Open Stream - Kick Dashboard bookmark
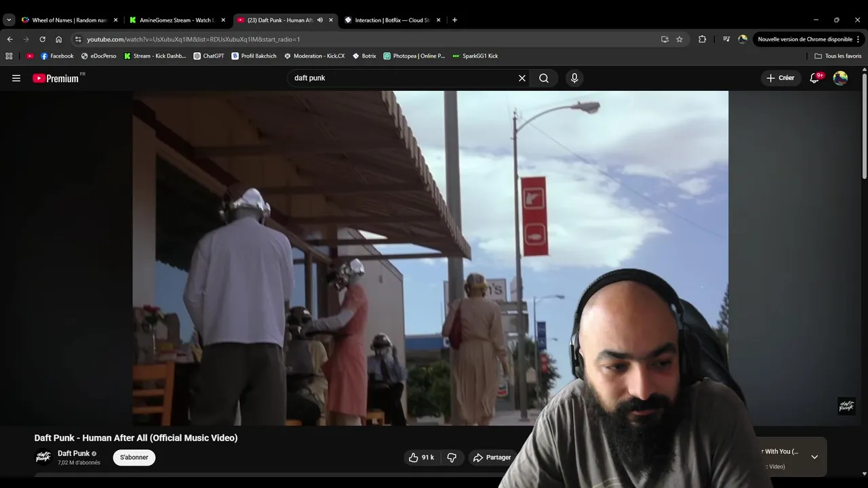 [x=155, y=56]
